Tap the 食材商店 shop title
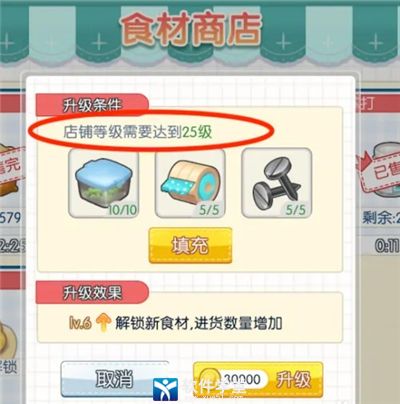400x404 pixels. pos(191,29)
